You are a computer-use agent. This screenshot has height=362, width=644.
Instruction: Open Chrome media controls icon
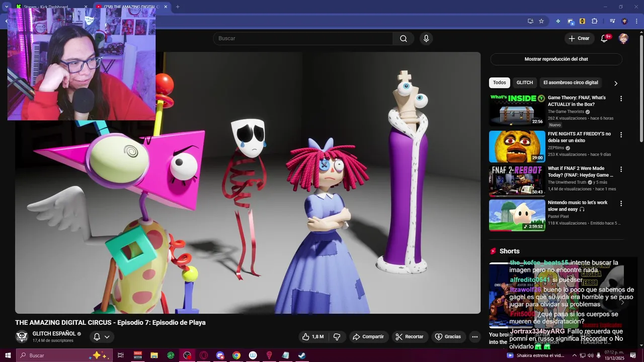coord(612,21)
